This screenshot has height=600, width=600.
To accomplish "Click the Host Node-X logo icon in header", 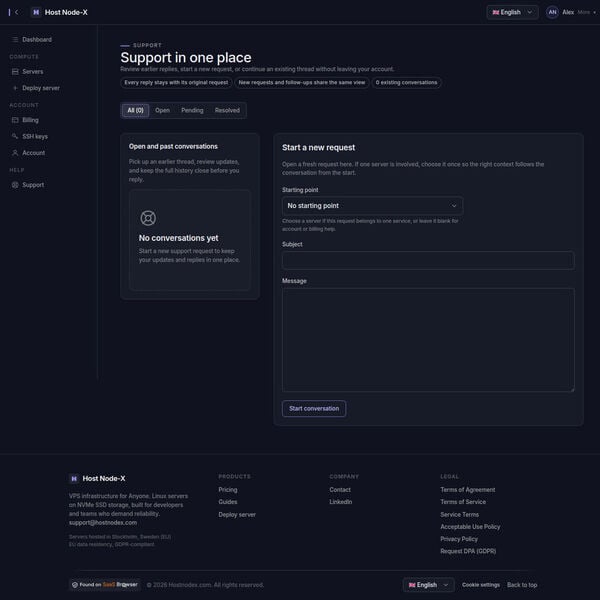I will pos(36,12).
